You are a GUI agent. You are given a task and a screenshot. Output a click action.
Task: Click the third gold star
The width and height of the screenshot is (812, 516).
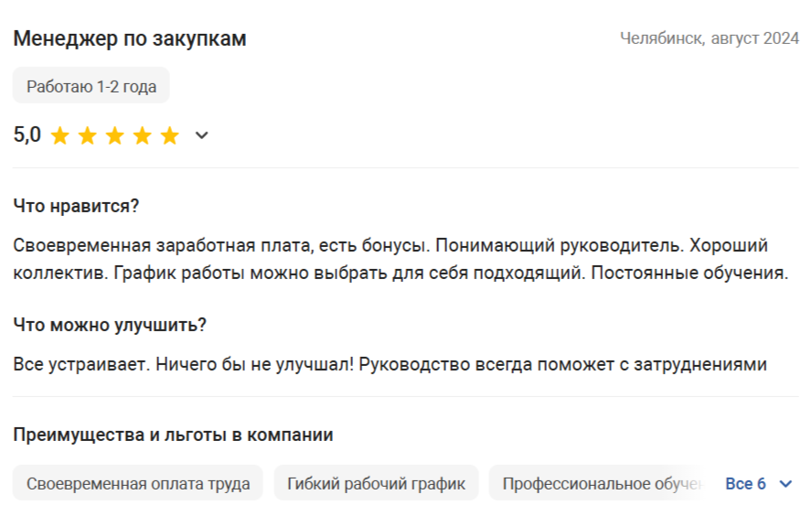click(115, 135)
